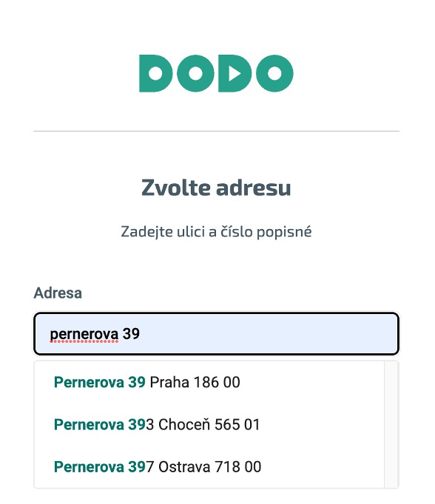Click the DODO logo
Image resolution: width=435 pixels, height=504 pixels.
click(x=216, y=74)
